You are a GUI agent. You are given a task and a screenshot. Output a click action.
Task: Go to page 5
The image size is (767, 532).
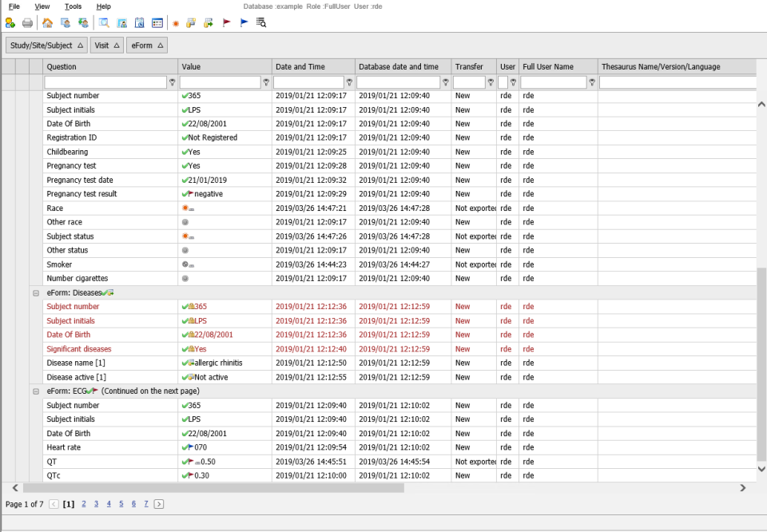tap(121, 503)
